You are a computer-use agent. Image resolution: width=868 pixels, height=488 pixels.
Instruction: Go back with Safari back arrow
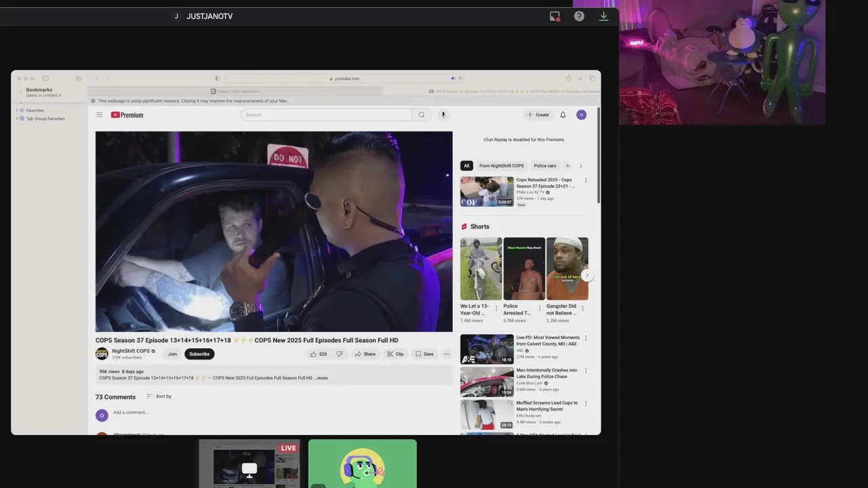click(x=96, y=79)
